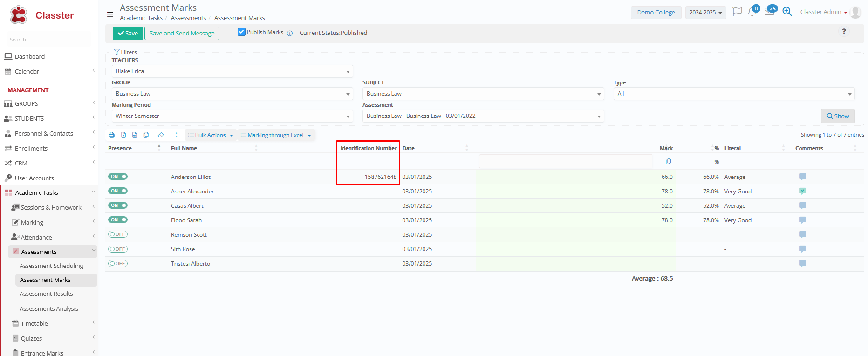Open Assessment Results in sidebar
The image size is (868, 356).
(46, 294)
